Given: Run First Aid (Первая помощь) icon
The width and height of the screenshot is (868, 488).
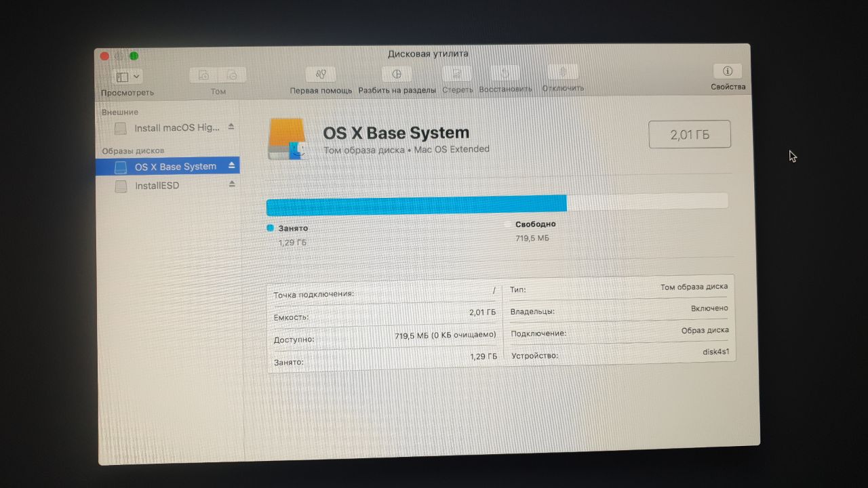Looking at the screenshot, I should [321, 74].
